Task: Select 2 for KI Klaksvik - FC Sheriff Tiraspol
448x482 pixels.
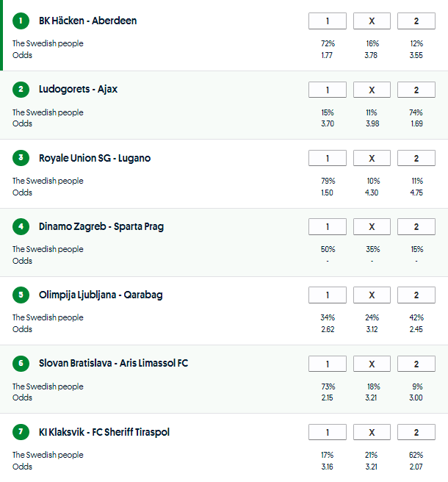Action: point(416,432)
